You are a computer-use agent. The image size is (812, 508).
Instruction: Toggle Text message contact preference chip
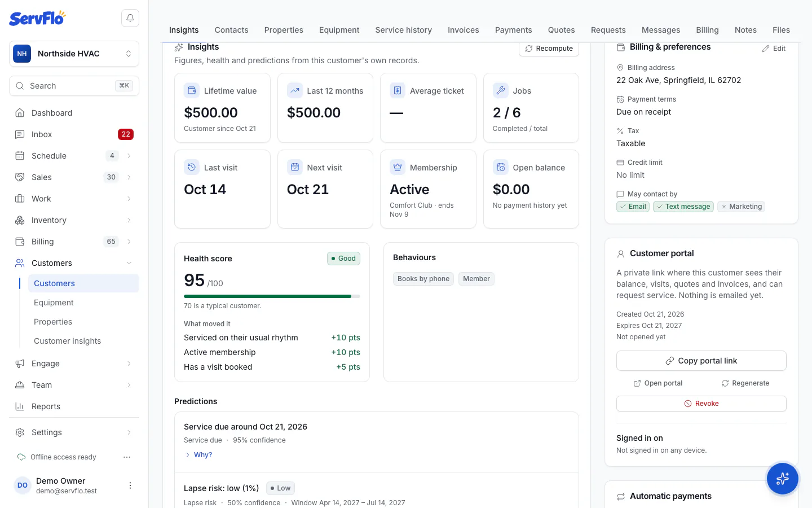[683, 207]
